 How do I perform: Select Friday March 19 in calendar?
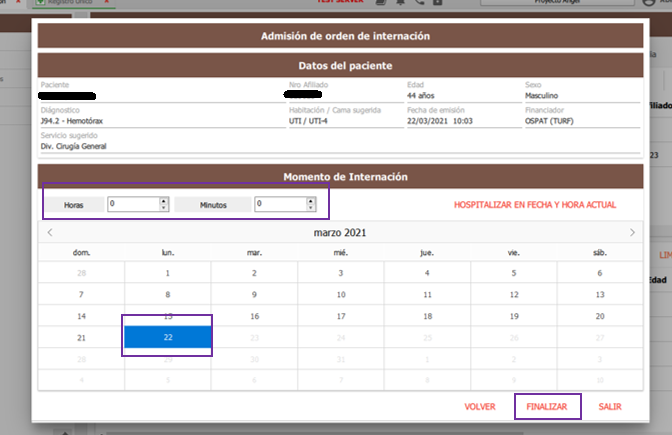[513, 316]
